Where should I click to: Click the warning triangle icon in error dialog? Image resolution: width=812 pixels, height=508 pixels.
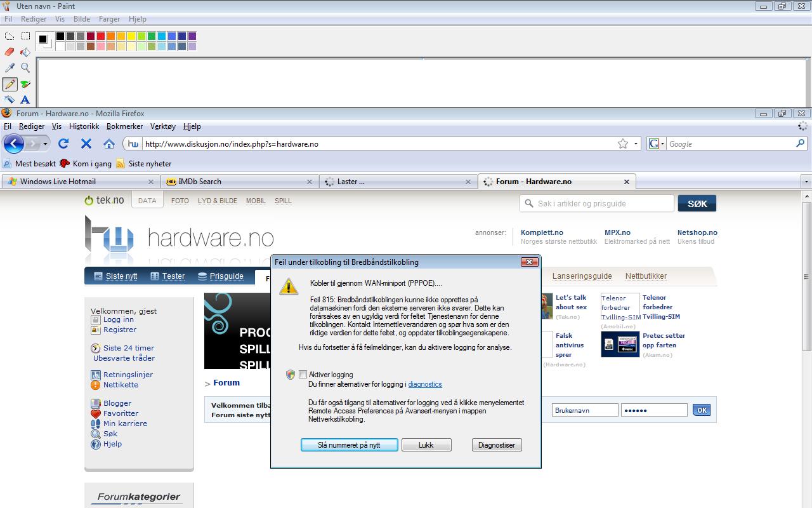[x=289, y=286]
